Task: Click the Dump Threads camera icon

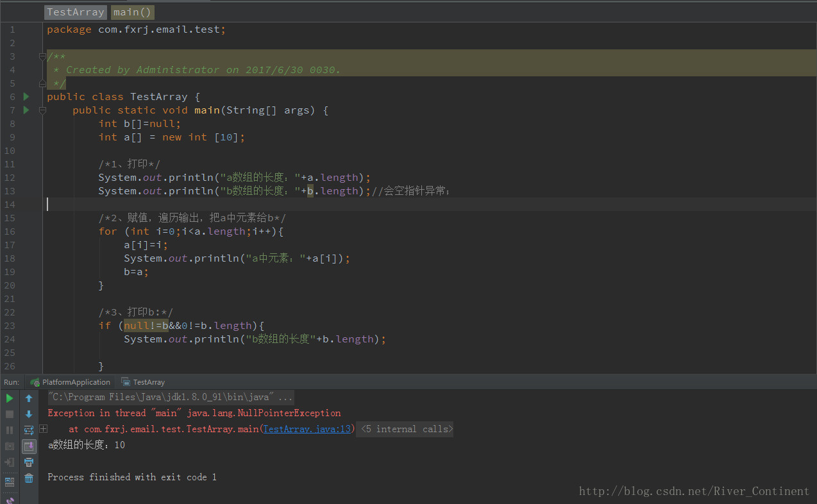Action: [10, 446]
